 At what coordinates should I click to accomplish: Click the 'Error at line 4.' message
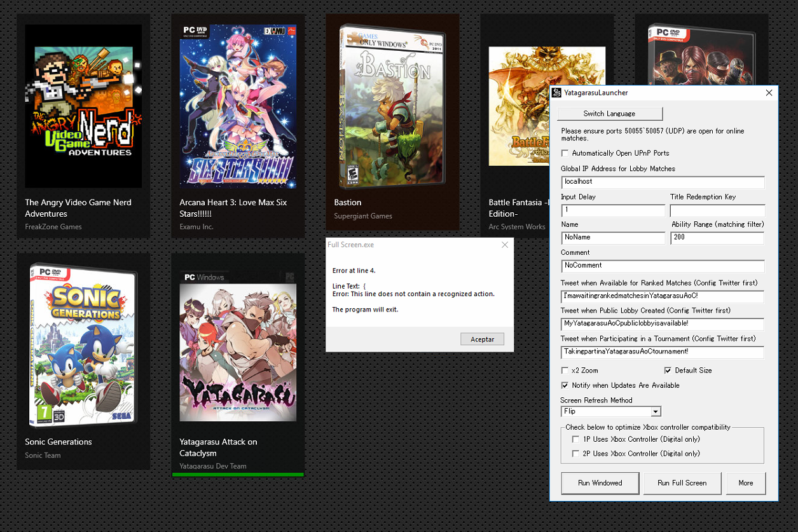(x=354, y=271)
